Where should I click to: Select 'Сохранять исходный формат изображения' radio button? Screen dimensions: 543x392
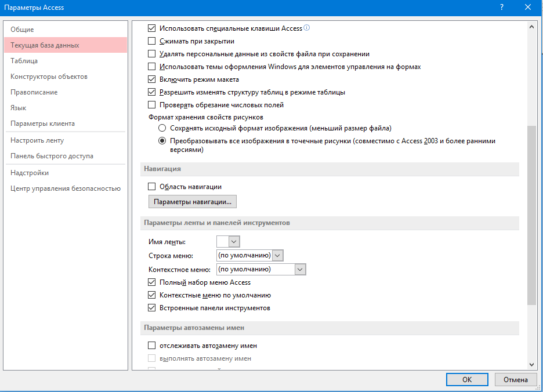point(162,128)
